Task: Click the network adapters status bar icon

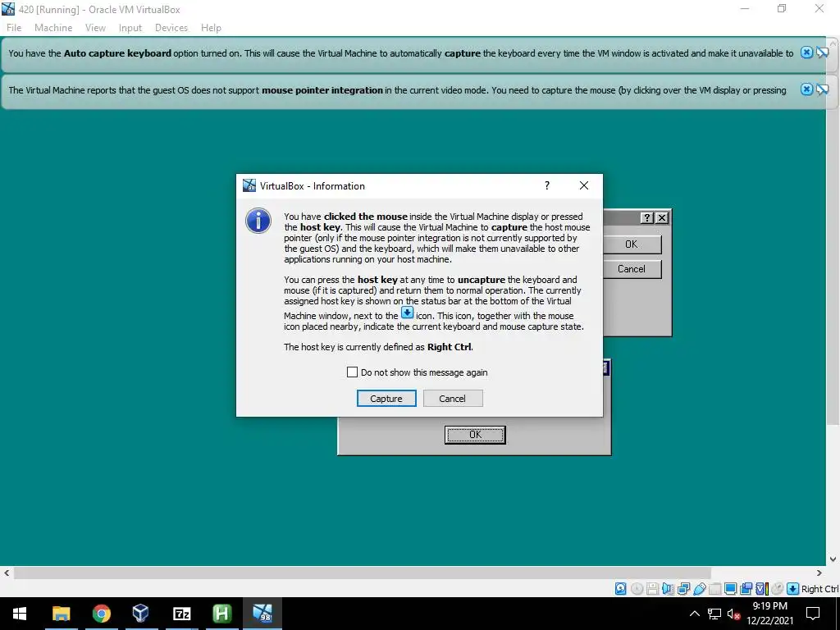Action: pyautogui.click(x=683, y=588)
